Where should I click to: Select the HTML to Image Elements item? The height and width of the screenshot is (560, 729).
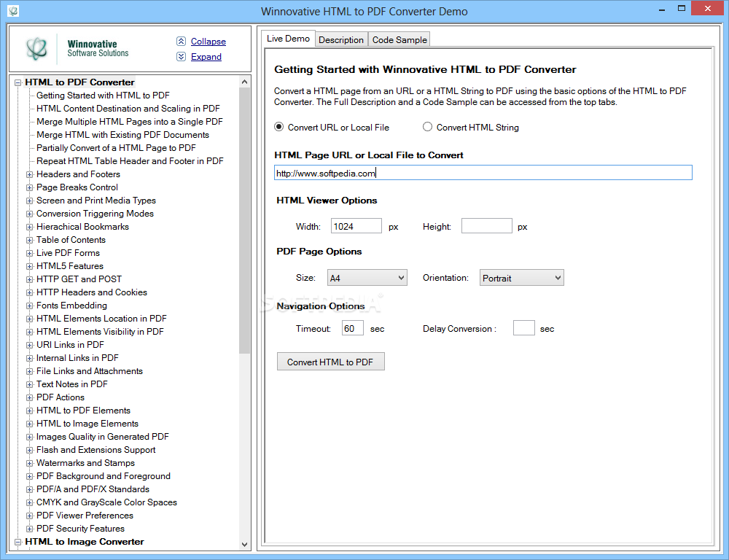pyautogui.click(x=87, y=424)
